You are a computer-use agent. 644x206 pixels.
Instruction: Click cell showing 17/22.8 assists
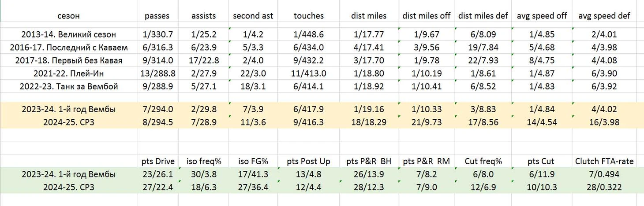(x=203, y=60)
